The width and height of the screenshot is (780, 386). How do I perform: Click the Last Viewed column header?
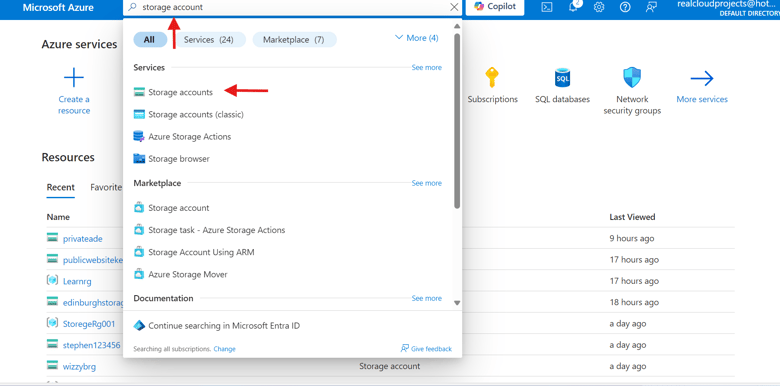(x=632, y=217)
